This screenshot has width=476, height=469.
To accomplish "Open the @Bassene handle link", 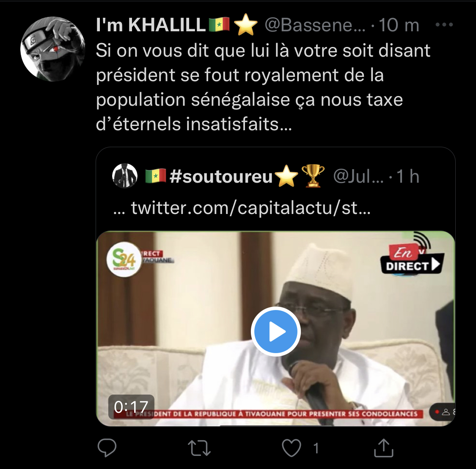I will point(315,25).
